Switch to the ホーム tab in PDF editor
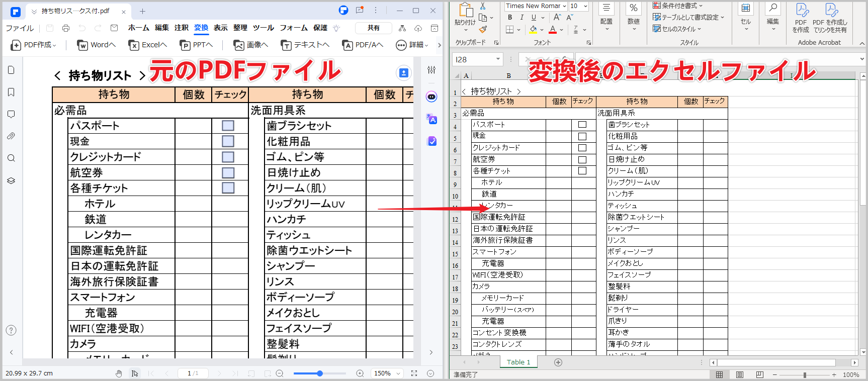Image resolution: width=868 pixels, height=381 pixels. click(x=139, y=28)
